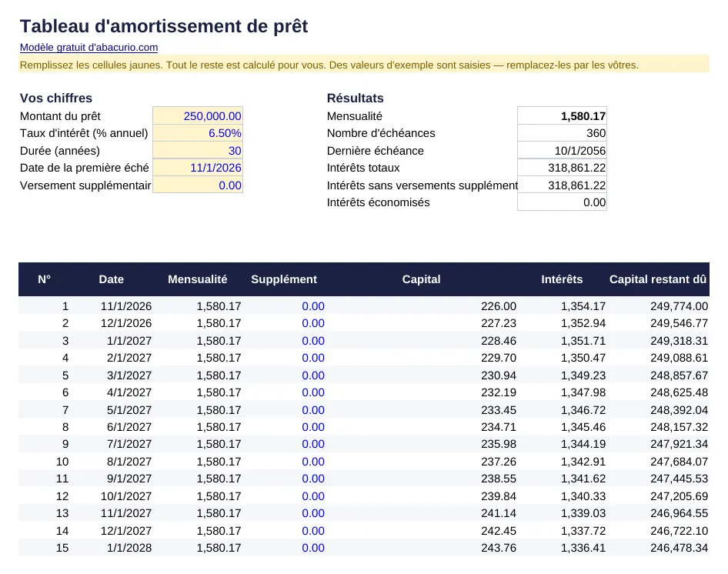The height and width of the screenshot is (574, 728).
Task: Click the Durée (années) label
Action: (x=60, y=151)
